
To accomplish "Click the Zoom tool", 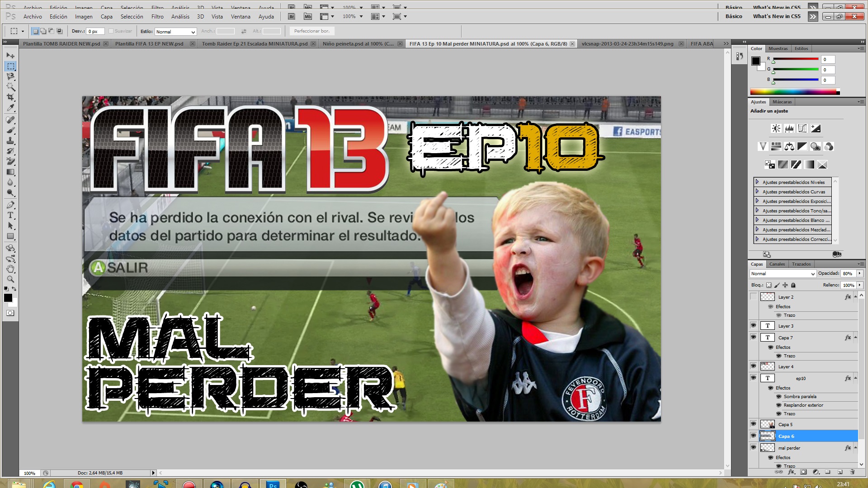I will [10, 279].
